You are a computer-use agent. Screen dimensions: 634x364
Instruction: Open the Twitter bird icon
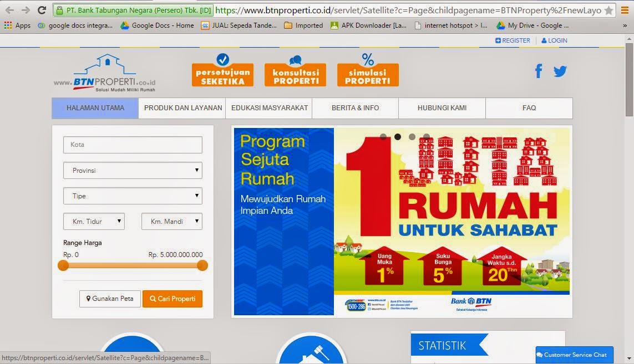coord(560,71)
